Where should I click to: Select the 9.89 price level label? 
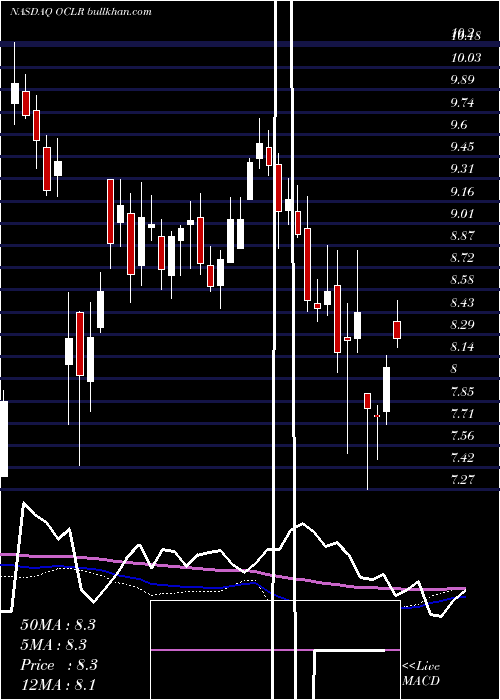(462, 80)
